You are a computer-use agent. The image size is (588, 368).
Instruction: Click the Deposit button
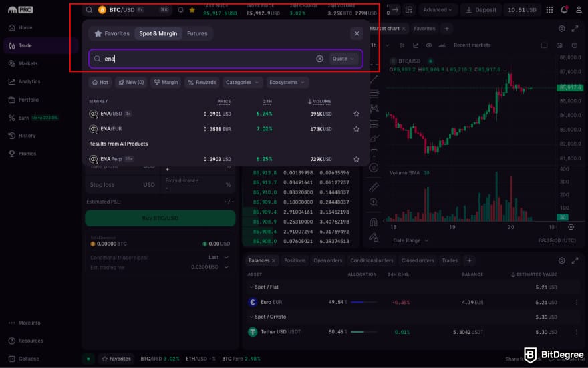click(481, 10)
